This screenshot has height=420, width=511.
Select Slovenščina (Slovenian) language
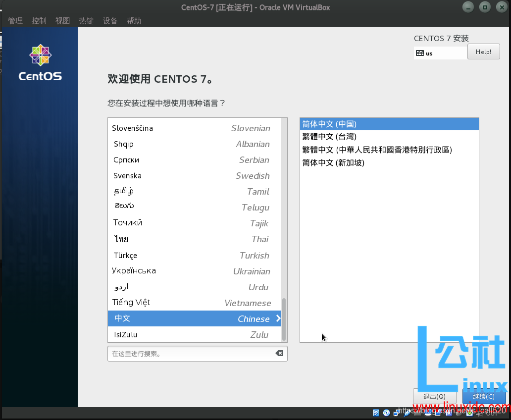tap(194, 128)
